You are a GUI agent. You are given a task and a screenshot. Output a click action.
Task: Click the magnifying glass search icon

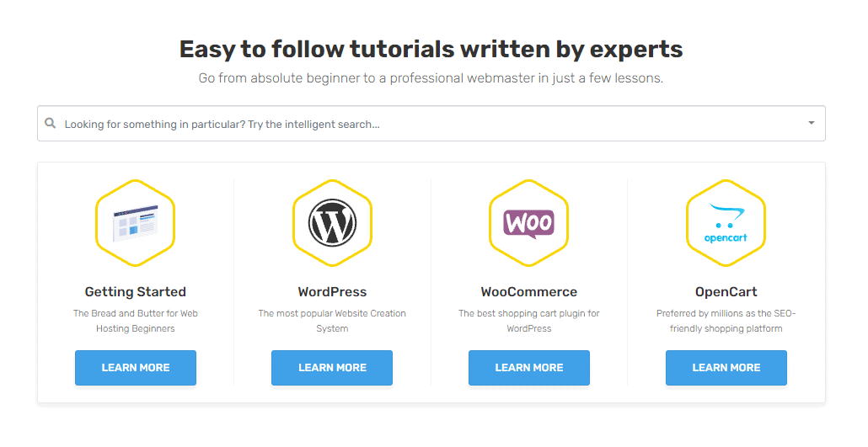pos(51,123)
